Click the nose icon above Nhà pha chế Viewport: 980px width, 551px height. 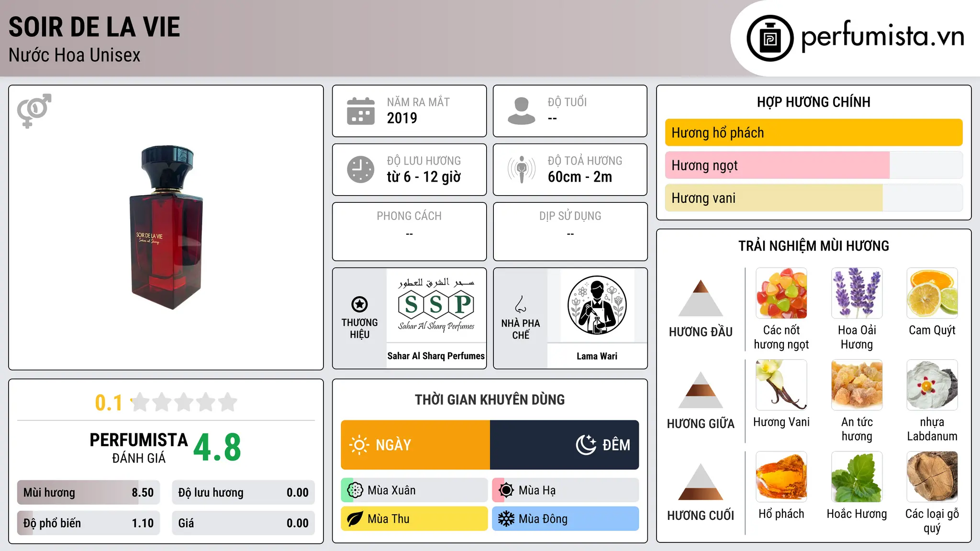tap(521, 304)
